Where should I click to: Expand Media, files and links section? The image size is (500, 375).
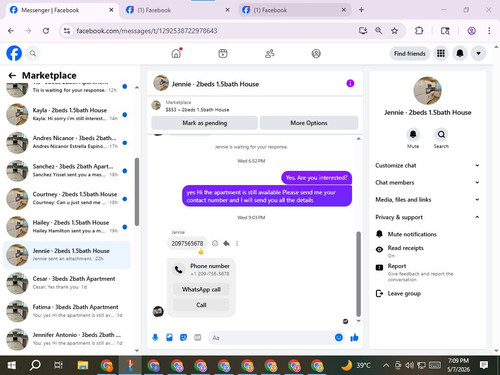[427, 200]
